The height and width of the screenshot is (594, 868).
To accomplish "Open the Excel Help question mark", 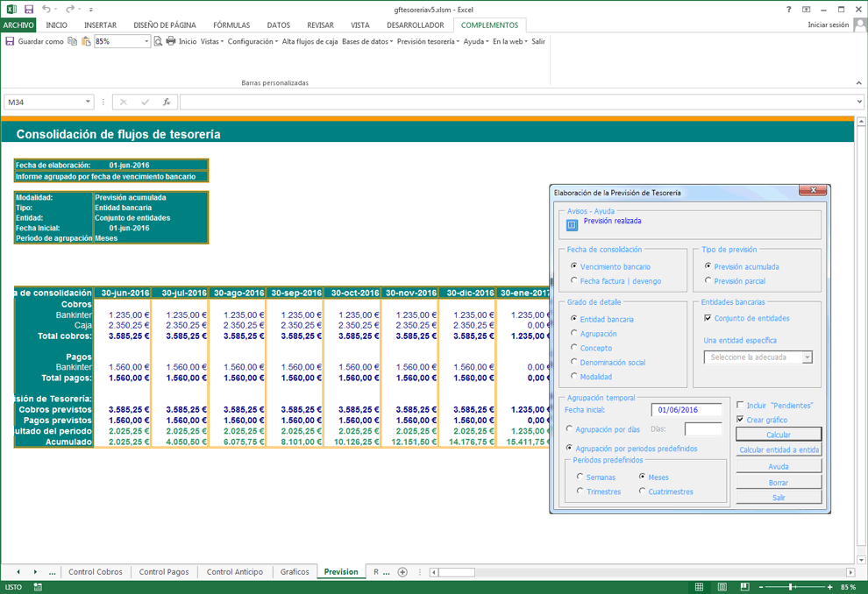I will (x=789, y=10).
